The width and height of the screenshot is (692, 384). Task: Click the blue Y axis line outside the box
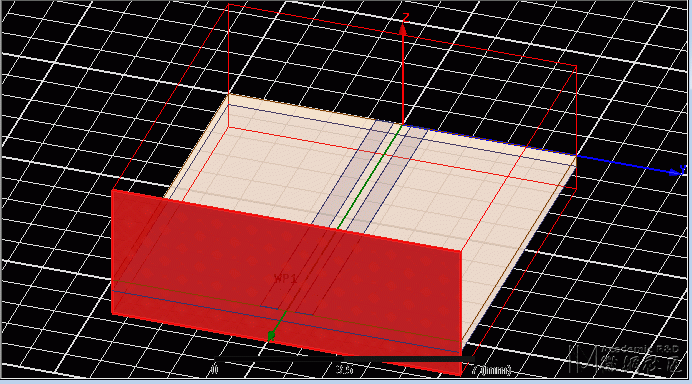622,164
